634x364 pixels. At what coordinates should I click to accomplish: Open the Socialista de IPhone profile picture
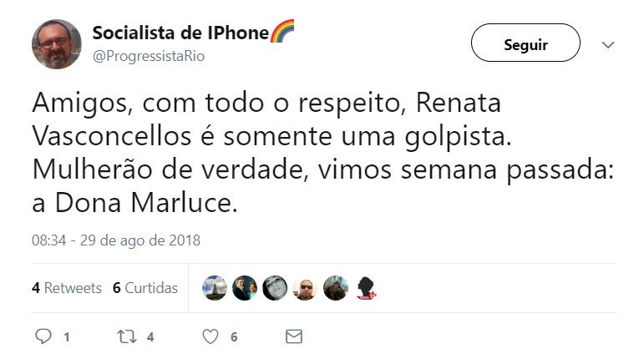56,43
